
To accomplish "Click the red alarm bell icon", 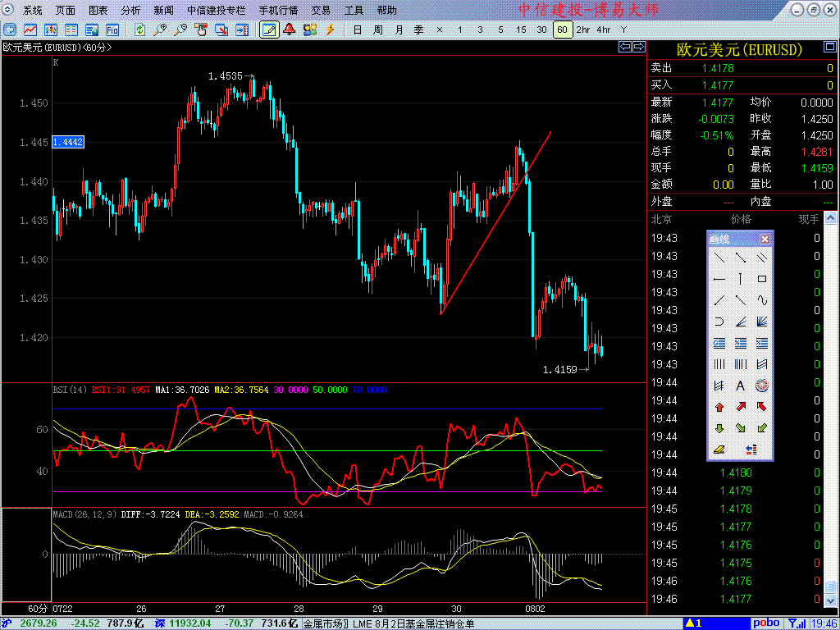I will [x=290, y=30].
